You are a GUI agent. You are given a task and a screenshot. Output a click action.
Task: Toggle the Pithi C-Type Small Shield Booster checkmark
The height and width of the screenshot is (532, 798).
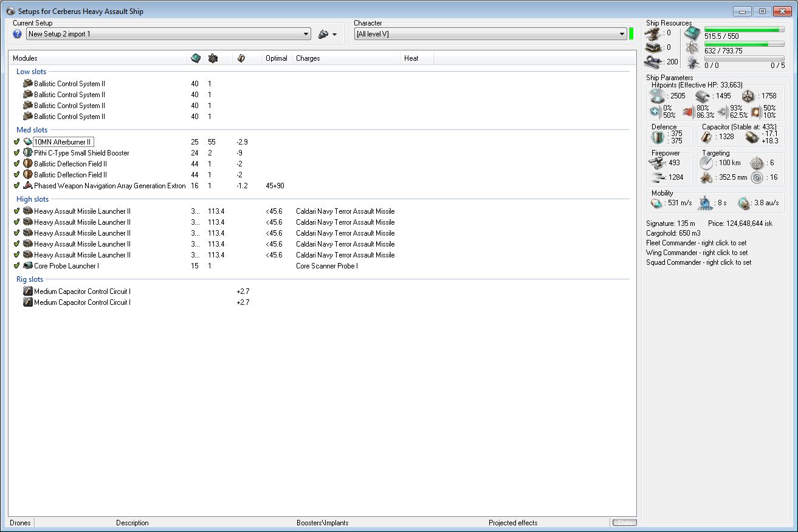tap(16, 153)
